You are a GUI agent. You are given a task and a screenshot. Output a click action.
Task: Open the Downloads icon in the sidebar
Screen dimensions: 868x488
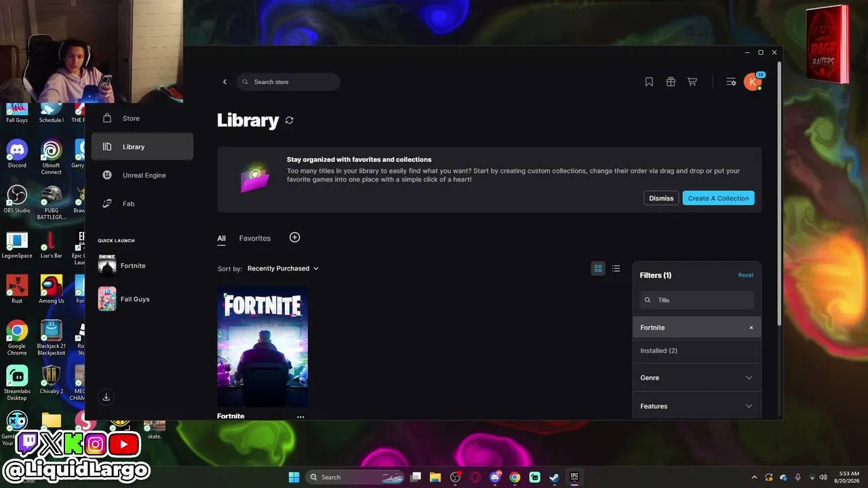106,397
